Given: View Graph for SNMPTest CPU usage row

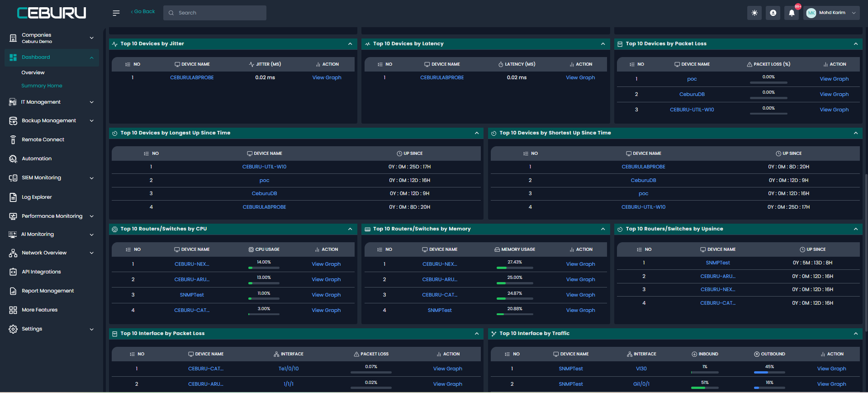Looking at the screenshot, I should click(326, 295).
